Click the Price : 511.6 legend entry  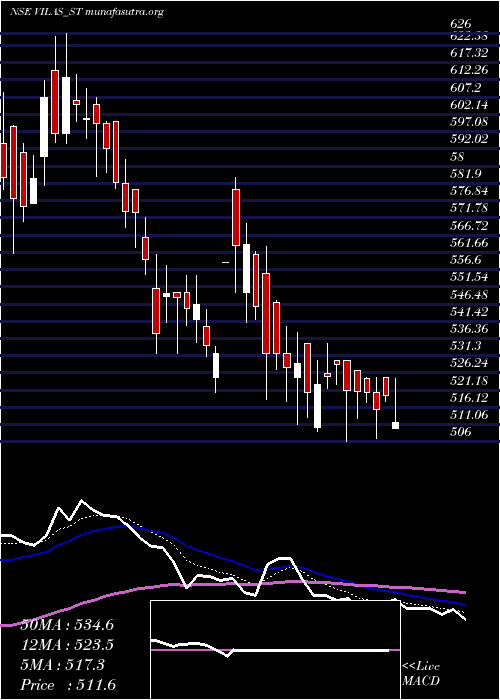(68, 685)
